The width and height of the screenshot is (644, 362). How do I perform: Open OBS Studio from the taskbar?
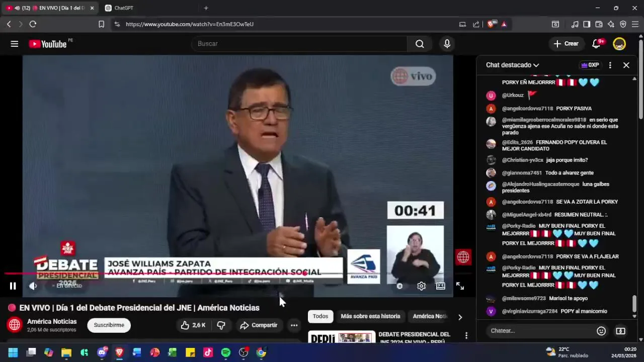click(x=244, y=352)
